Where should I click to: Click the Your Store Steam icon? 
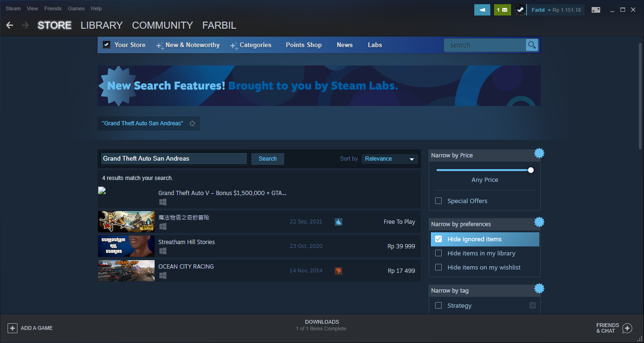click(x=106, y=45)
